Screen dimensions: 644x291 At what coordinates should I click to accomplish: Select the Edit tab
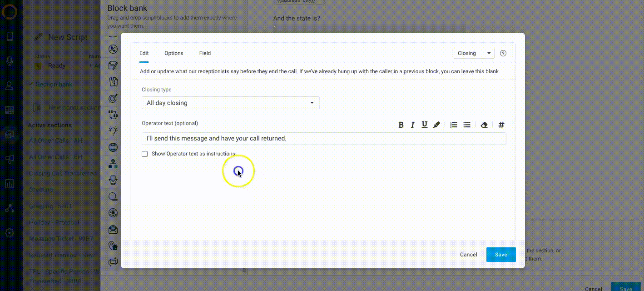pos(144,53)
